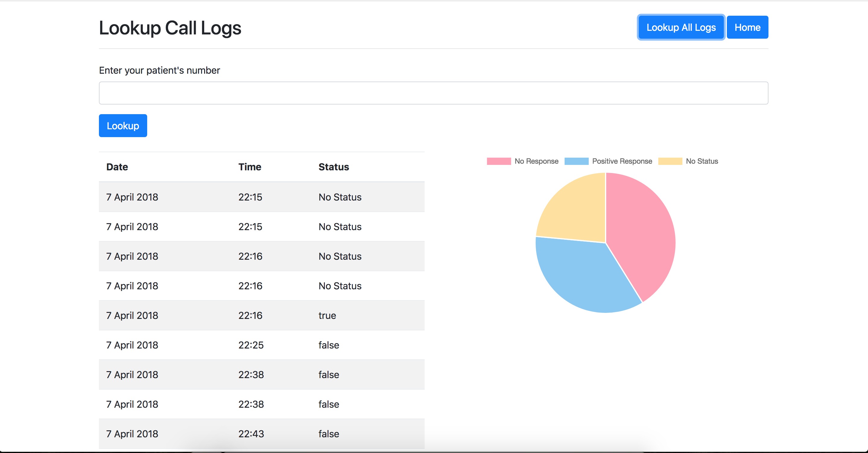Toggle No Status legend swatch
Screen dimensions: 868x453
click(670, 161)
